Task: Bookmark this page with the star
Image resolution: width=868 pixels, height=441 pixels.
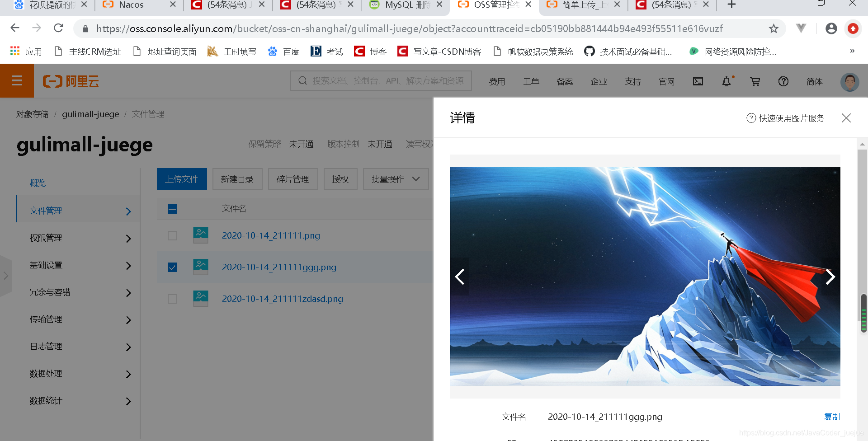Action: click(x=774, y=28)
